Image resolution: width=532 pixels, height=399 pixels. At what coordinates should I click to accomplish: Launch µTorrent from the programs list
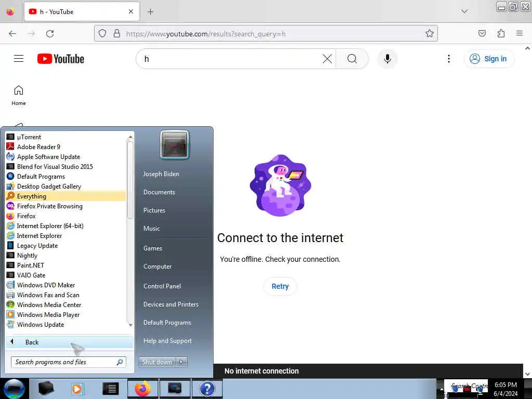point(66,137)
